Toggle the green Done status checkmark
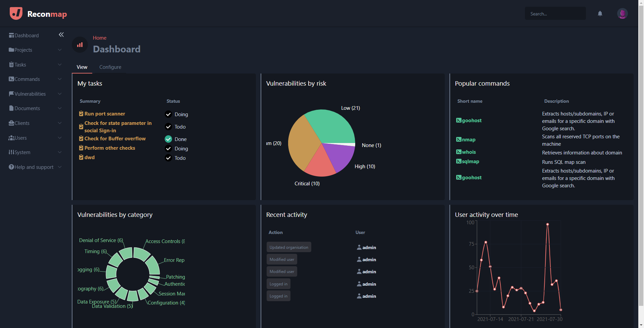The image size is (644, 328). [168, 139]
